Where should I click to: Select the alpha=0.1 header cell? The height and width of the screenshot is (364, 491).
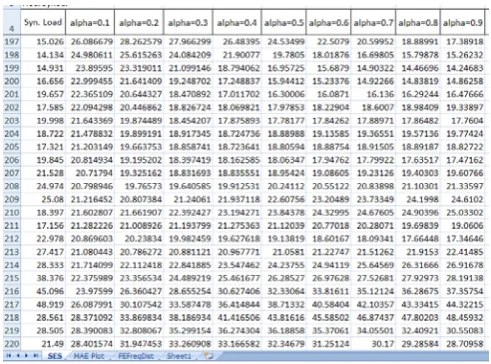pyautogui.click(x=90, y=22)
